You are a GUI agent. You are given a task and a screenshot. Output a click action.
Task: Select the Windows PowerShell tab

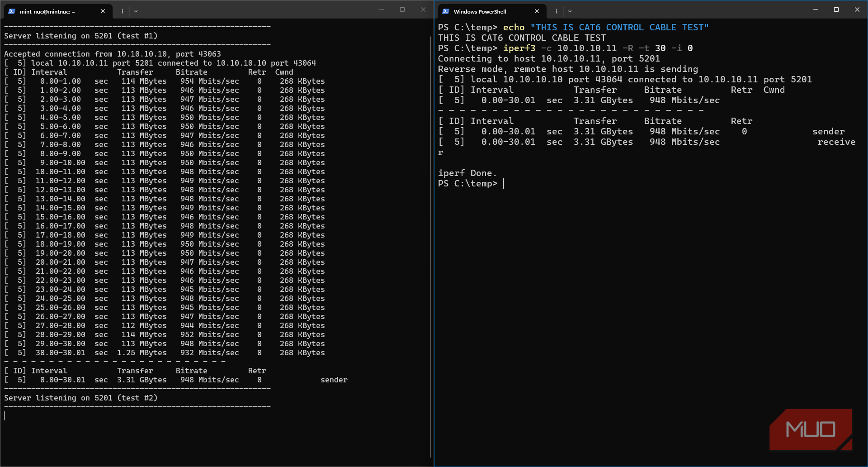click(x=492, y=11)
